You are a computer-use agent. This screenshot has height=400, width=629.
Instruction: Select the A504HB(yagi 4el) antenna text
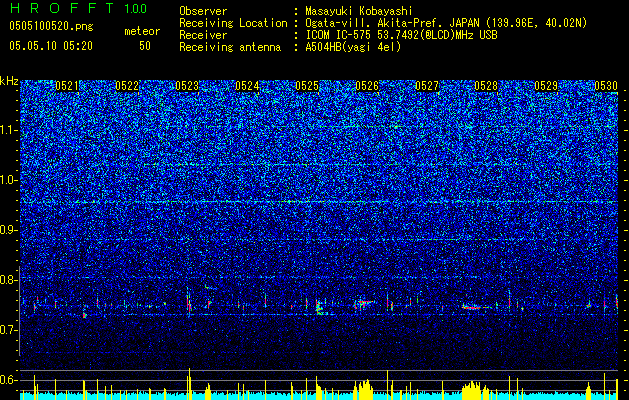click(353, 47)
